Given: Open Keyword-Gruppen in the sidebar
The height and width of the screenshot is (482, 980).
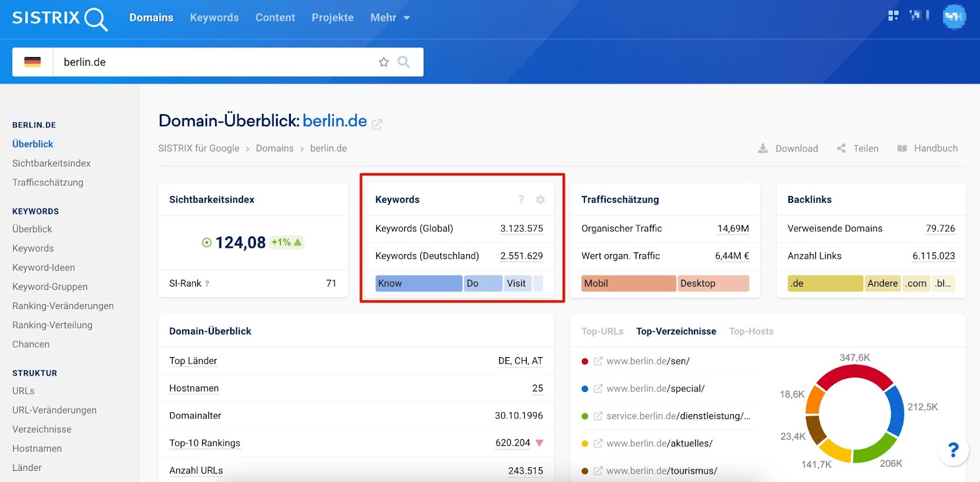Looking at the screenshot, I should tap(50, 287).
